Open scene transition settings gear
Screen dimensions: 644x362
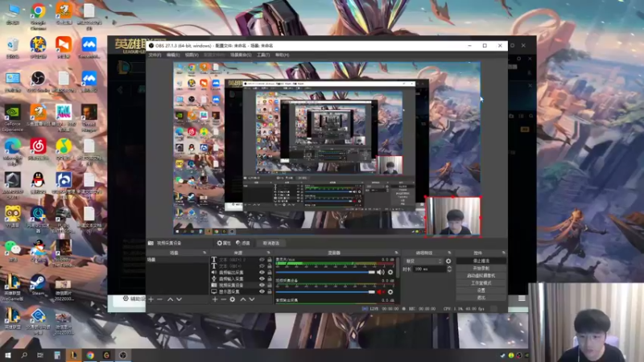[x=448, y=261]
